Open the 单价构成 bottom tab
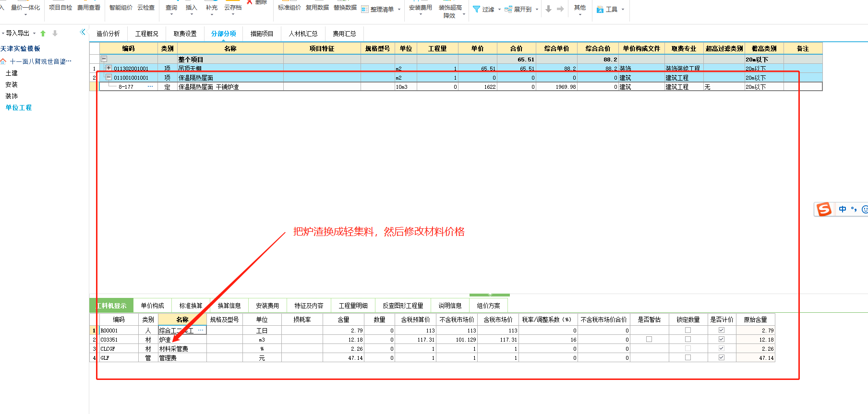Viewport: 868px width, 414px height. click(152, 306)
